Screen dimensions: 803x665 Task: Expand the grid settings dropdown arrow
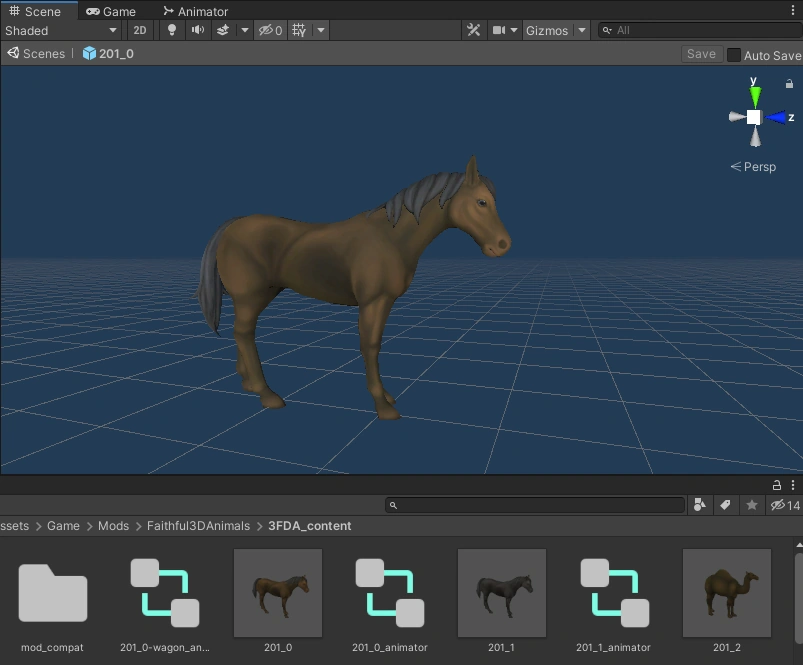(321, 30)
